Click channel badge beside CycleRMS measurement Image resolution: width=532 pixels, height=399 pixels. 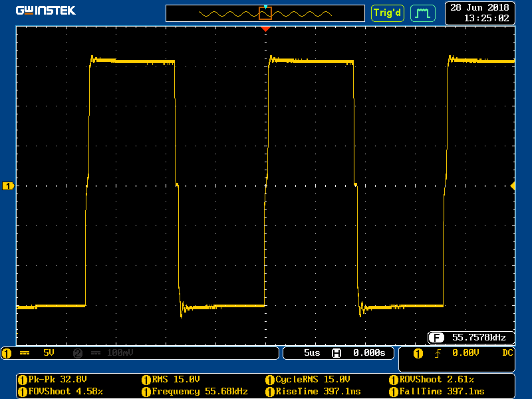[x=270, y=380]
